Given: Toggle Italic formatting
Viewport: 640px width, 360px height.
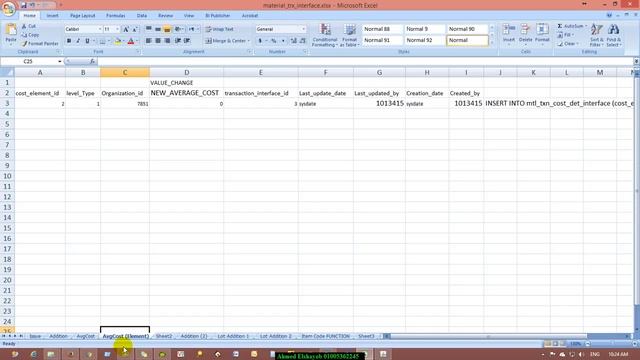Looking at the screenshot, I should [x=78, y=41].
